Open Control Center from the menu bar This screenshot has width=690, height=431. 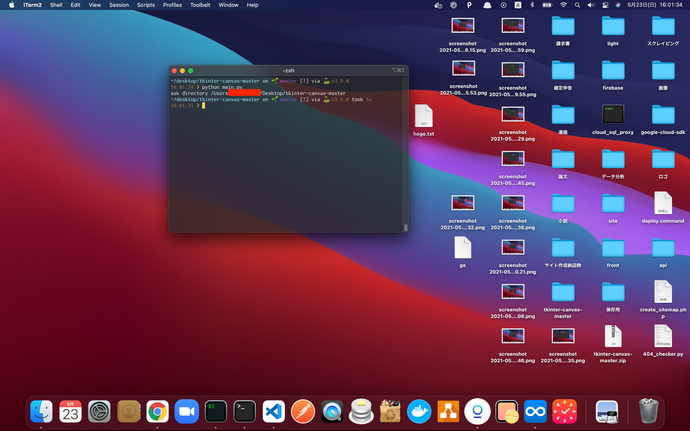pyautogui.click(x=605, y=5)
